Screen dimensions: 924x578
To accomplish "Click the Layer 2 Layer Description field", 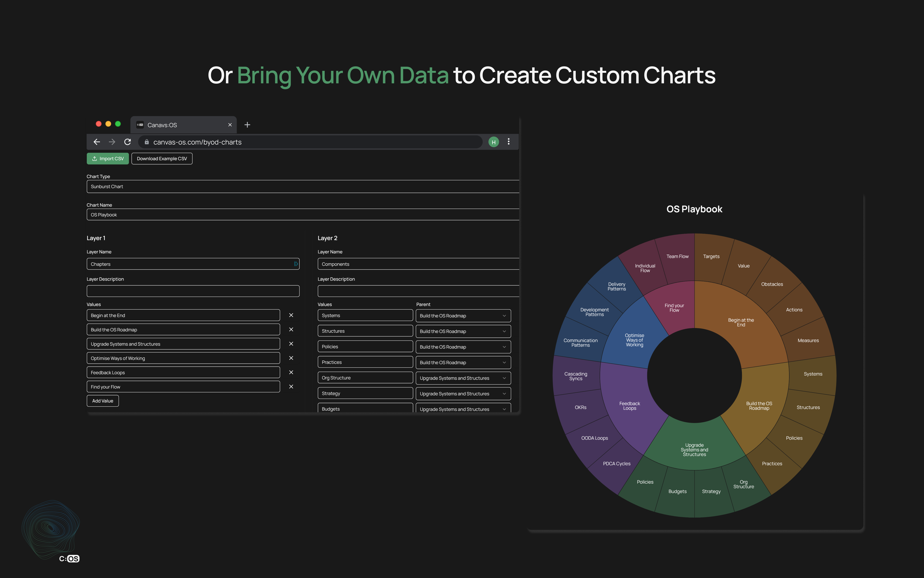I will [419, 291].
